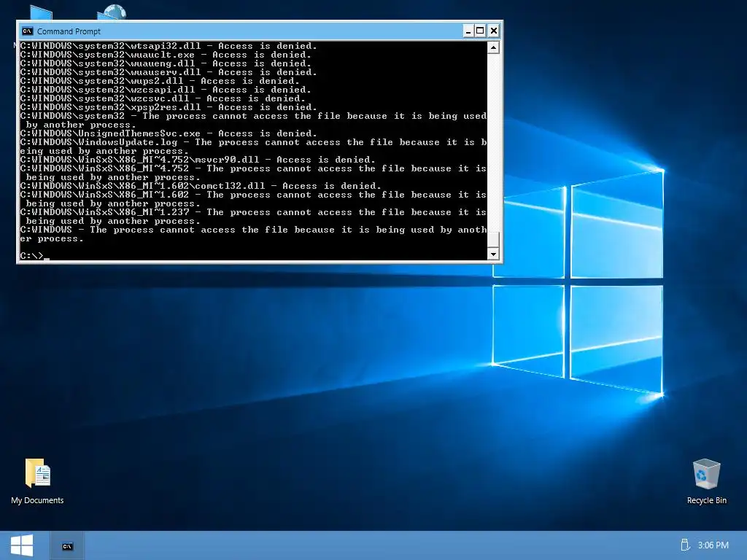Viewport: 747px width, 560px height.
Task: Click the UnsignedThemesSvc.exe line
Action: point(169,133)
